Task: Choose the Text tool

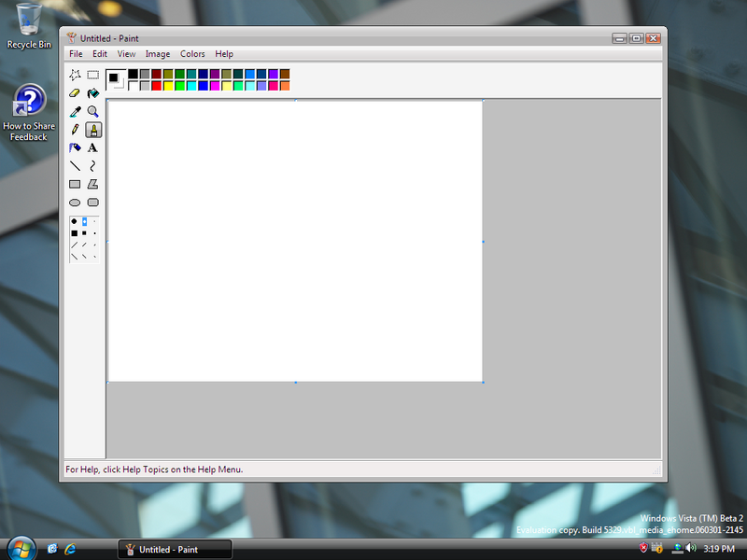Action: click(92, 147)
